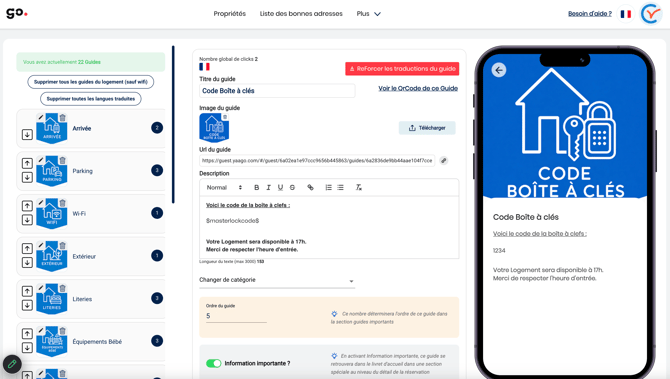Select the French flag above Titre du guide
Viewport: 670px width, 379px height.
pyautogui.click(x=204, y=67)
